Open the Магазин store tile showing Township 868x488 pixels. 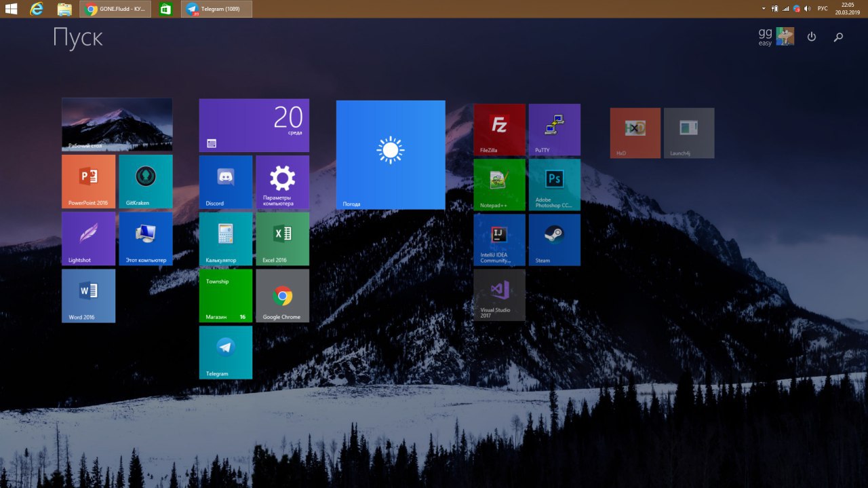225,295
